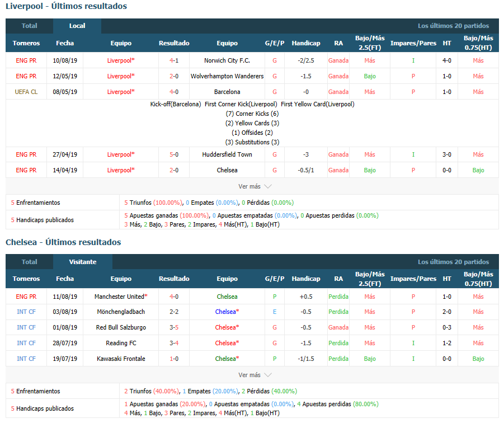The width and height of the screenshot is (504, 423).
Task: Click Chelsea in the Manchester United match row
Action: (227, 297)
